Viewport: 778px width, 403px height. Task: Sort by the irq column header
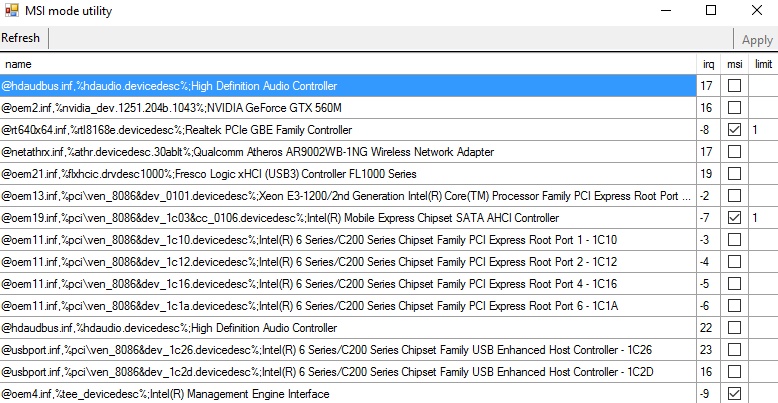click(x=707, y=64)
